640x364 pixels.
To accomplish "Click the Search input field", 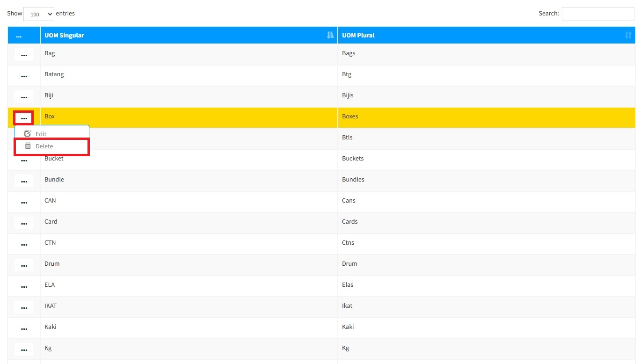I will 597,14.
